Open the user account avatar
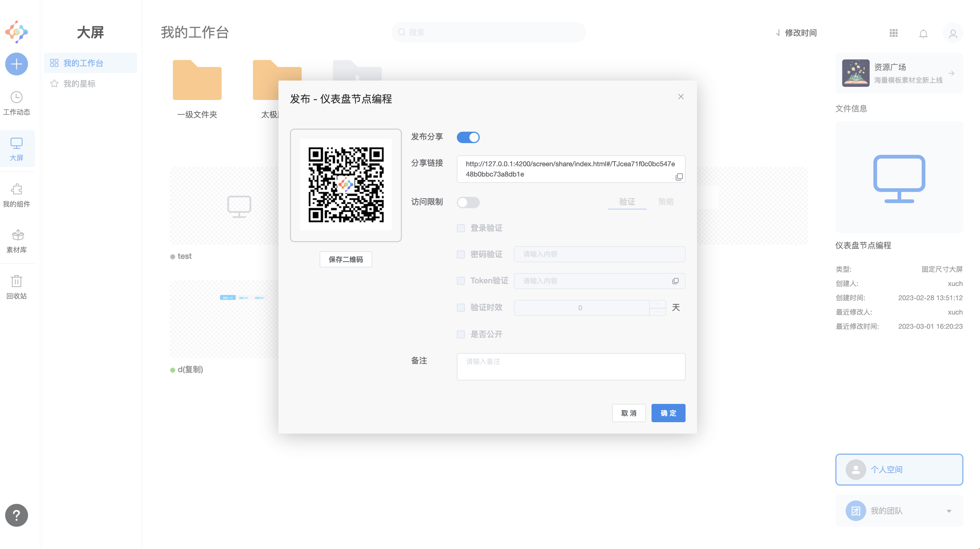 [953, 33]
